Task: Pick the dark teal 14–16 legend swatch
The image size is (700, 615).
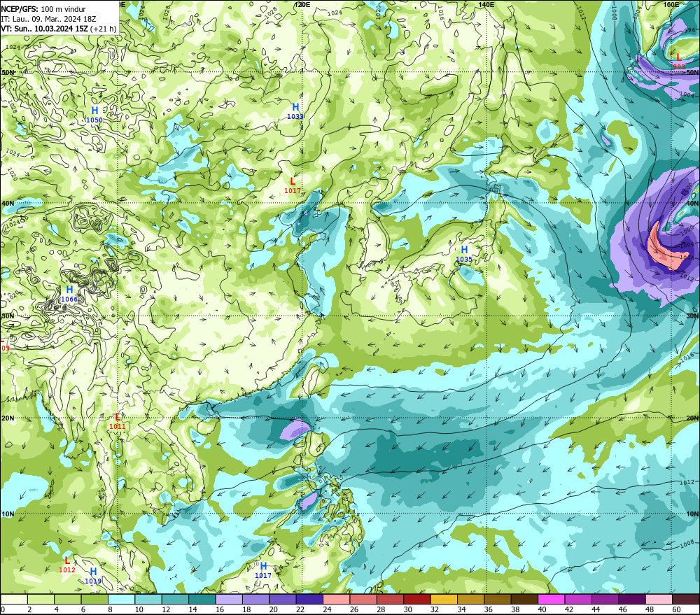Action: point(202,599)
